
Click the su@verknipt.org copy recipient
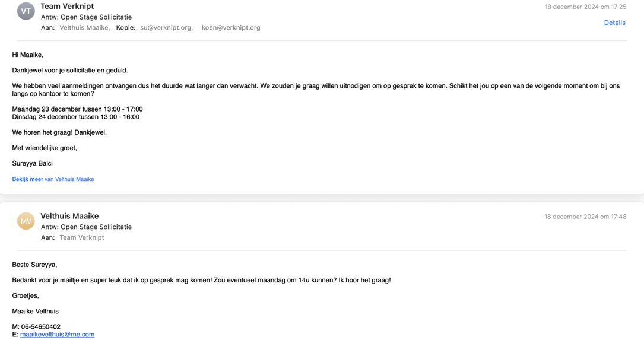point(166,27)
